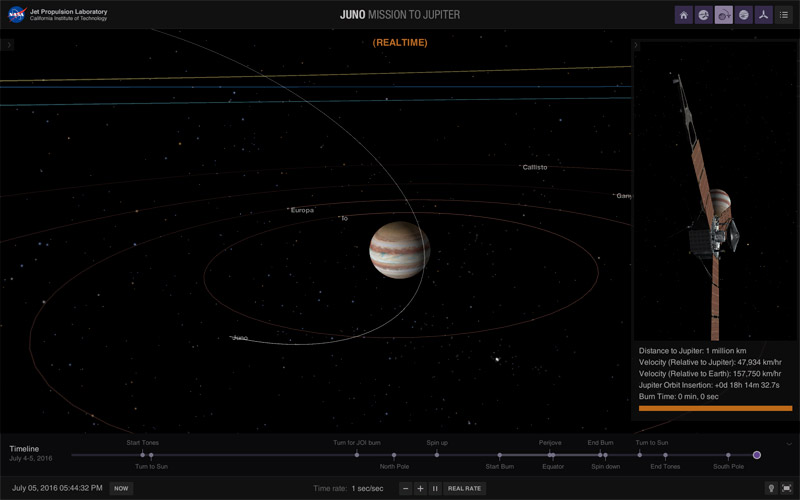Jump to South Pole timeline marker
Screen dimensions: 800x500
(x=728, y=455)
